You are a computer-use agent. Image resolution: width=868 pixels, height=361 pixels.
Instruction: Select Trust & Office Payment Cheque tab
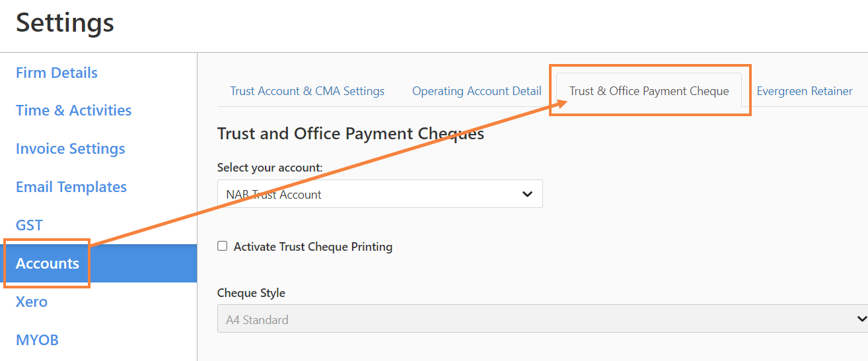(x=649, y=91)
